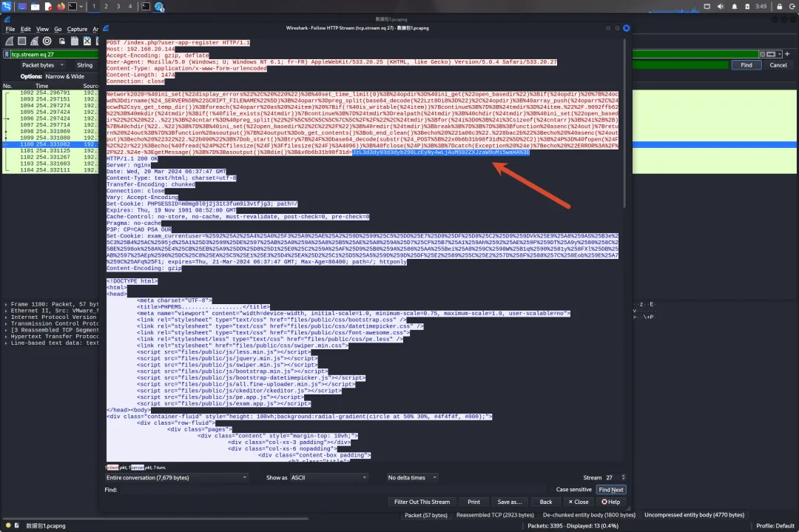Image resolution: width=799 pixels, height=532 pixels.
Task: Open the File menu in Wireshark
Action: tap(10, 29)
